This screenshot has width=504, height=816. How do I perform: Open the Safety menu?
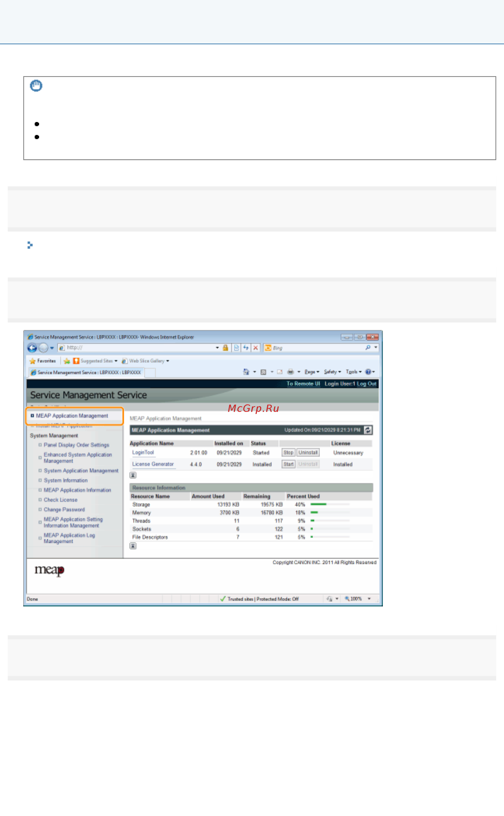332,371
